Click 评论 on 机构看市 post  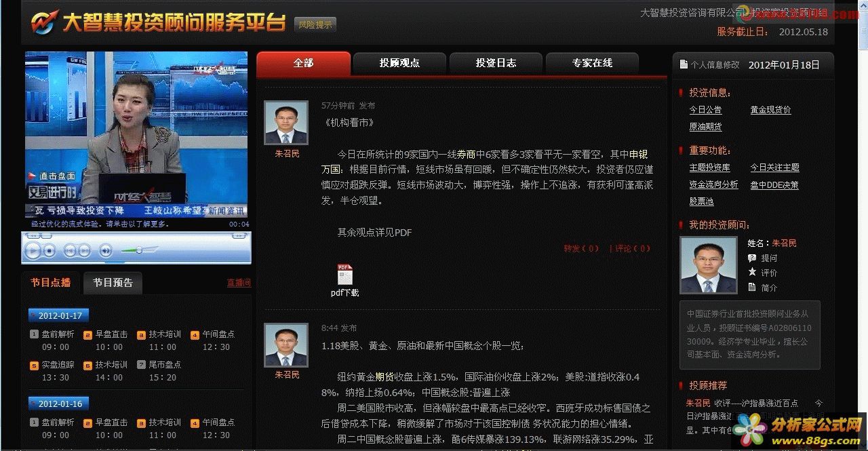pos(631,249)
